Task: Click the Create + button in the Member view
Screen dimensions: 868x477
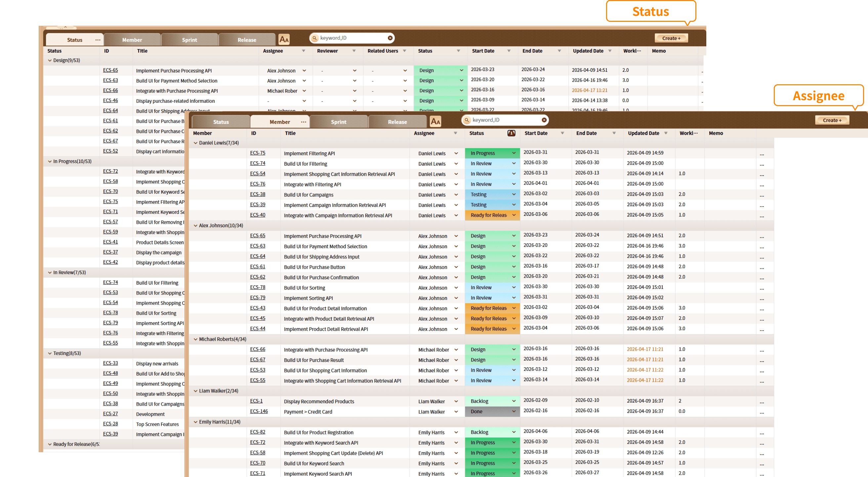Action: click(832, 120)
